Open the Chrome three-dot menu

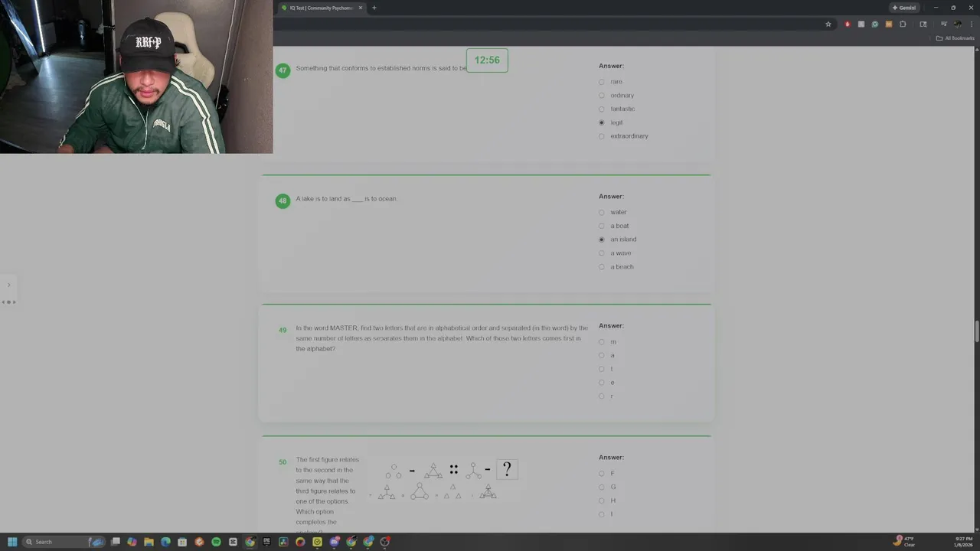pos(972,24)
